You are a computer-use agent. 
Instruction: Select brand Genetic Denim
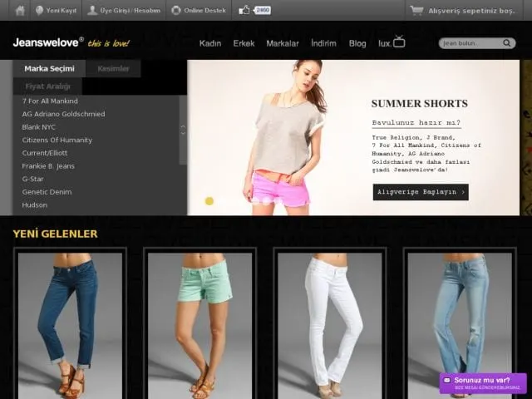[47, 192]
